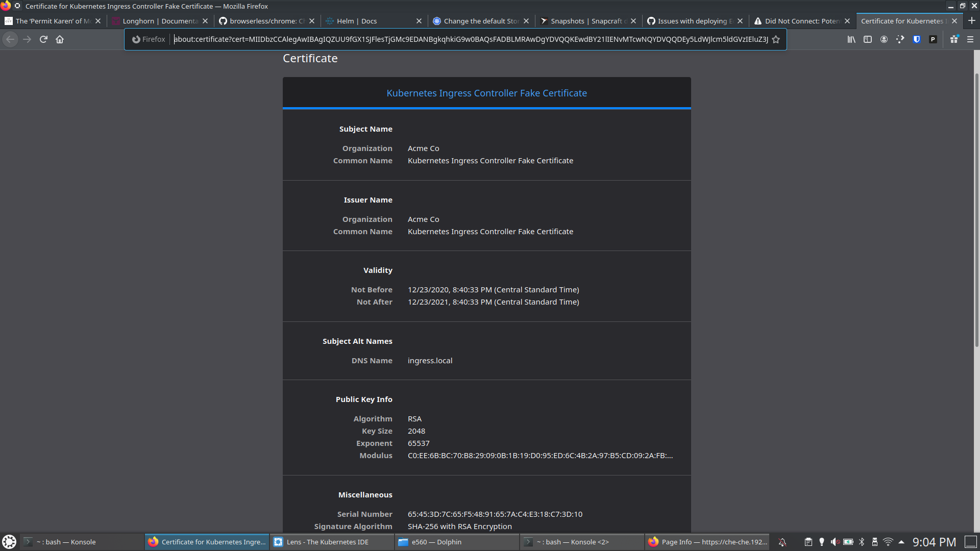Open the What's New gift icon

(x=953, y=39)
